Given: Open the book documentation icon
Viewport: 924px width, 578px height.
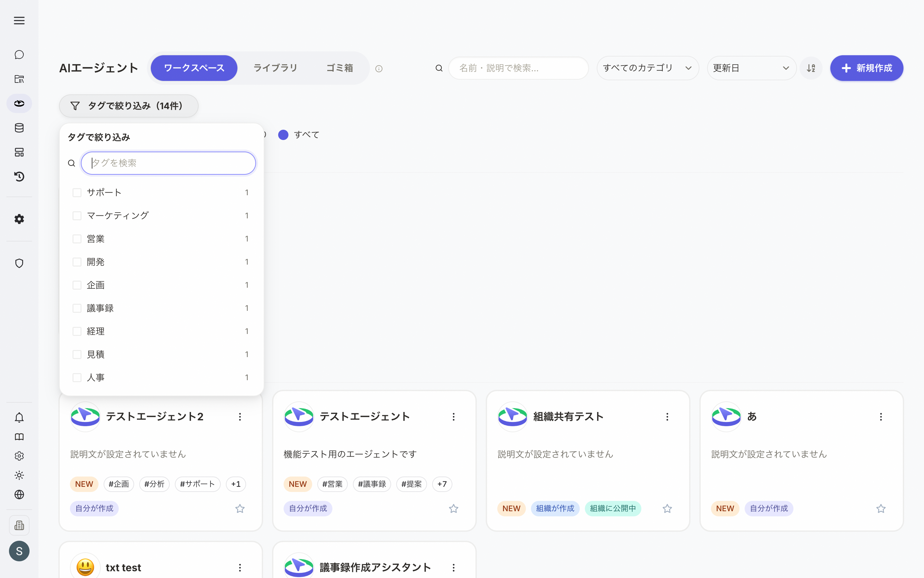Looking at the screenshot, I should click(x=19, y=437).
